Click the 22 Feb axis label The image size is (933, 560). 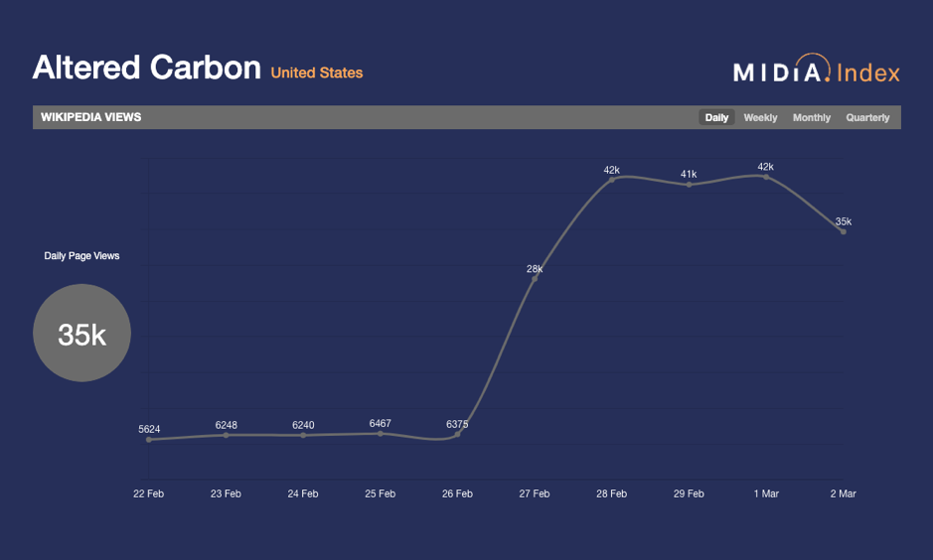(x=148, y=493)
